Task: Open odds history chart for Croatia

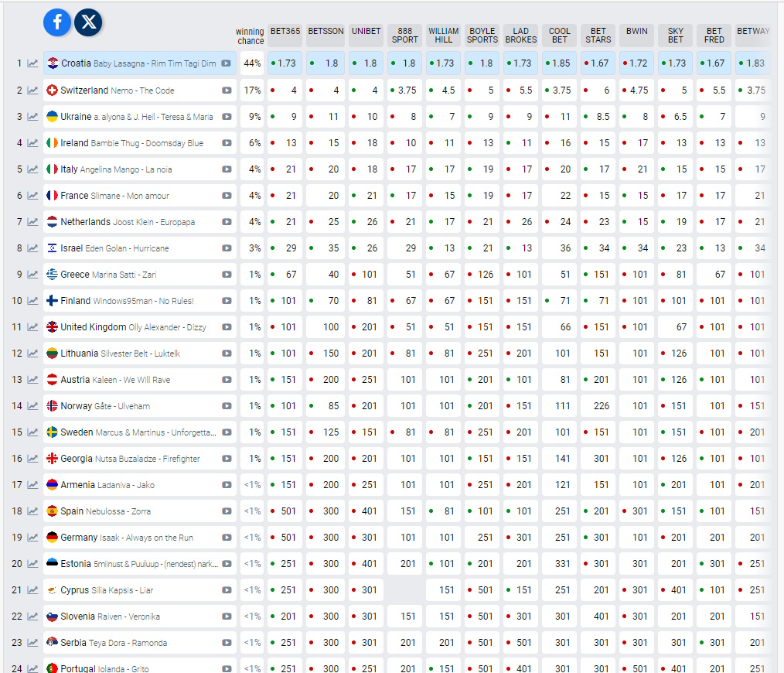Action: (x=32, y=63)
